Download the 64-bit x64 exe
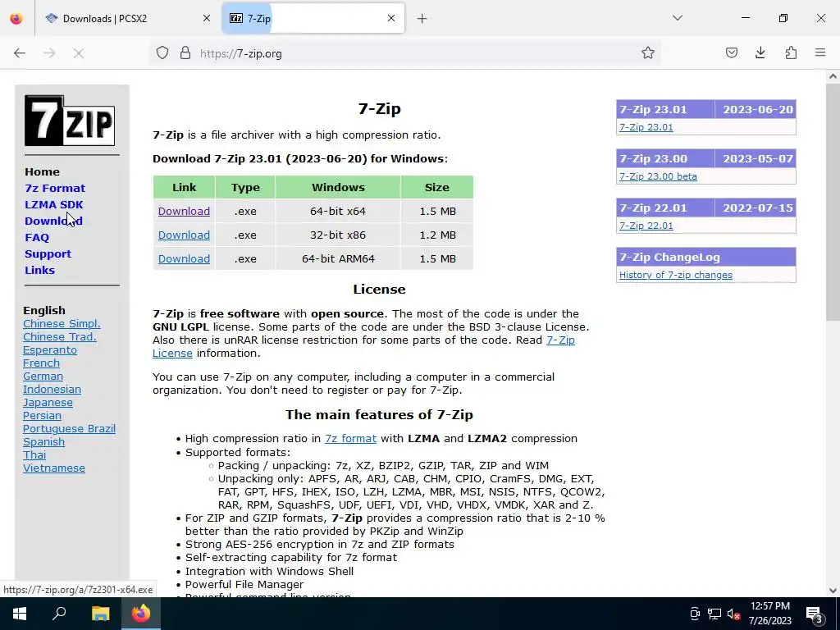 tap(184, 211)
